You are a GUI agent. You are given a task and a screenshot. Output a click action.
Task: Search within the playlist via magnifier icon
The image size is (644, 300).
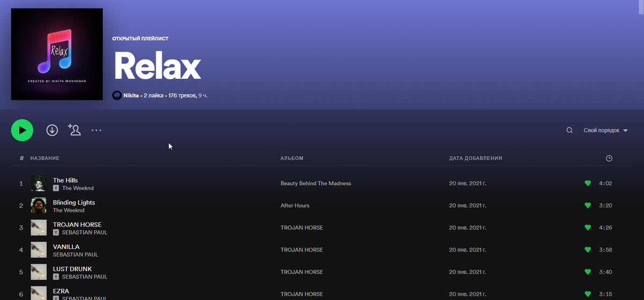pos(569,130)
